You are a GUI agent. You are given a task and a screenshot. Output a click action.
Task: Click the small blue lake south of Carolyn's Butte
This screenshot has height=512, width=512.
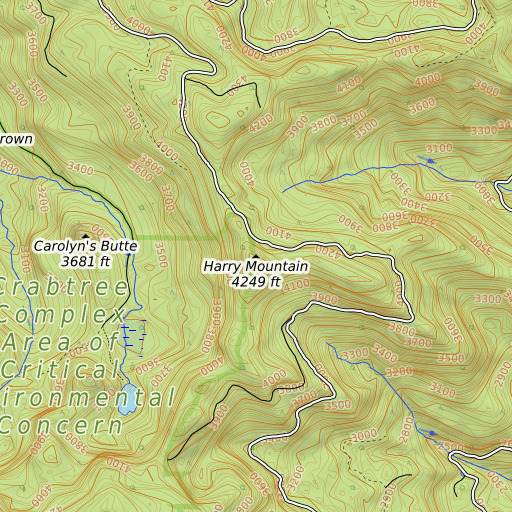coord(127,399)
